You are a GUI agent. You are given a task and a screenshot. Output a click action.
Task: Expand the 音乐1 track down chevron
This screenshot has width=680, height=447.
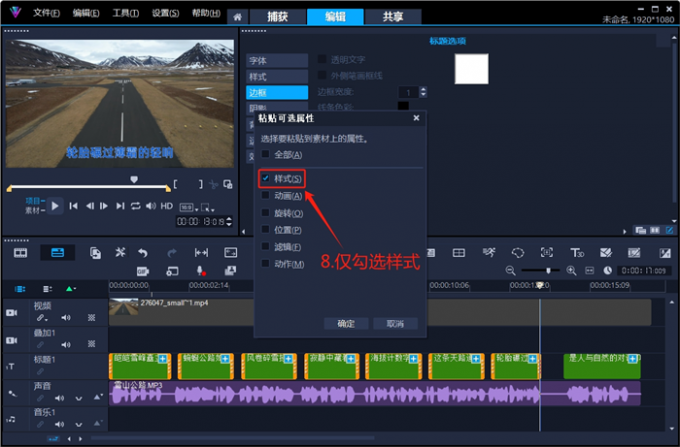(x=78, y=424)
